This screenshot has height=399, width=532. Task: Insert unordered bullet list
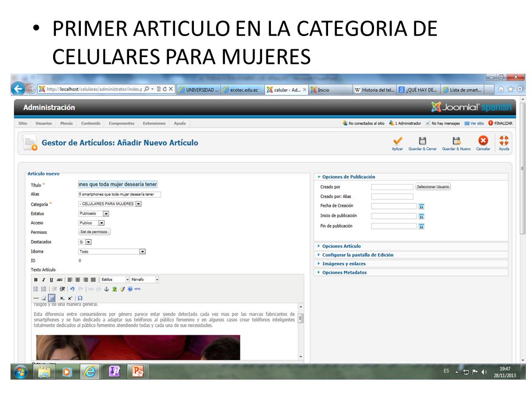tap(35, 289)
